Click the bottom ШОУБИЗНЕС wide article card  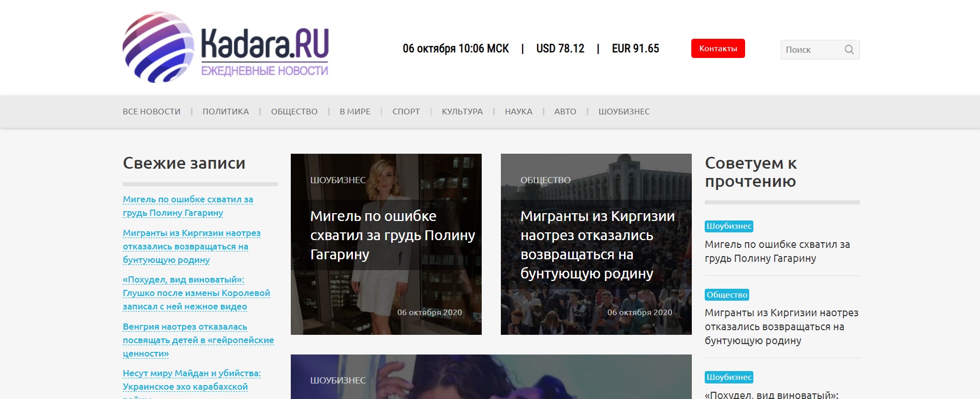tap(491, 377)
